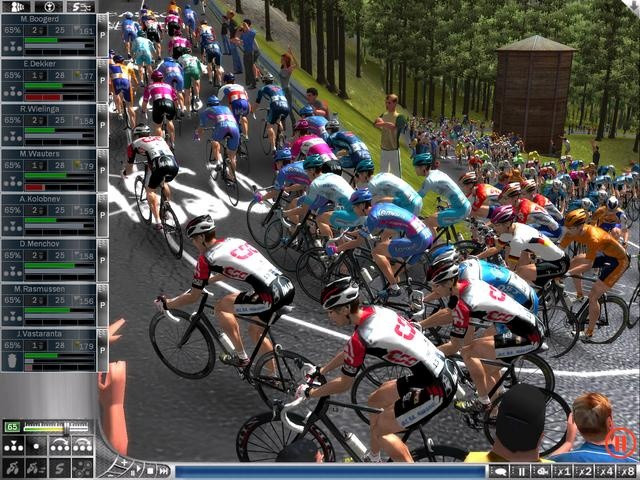
Task: Toggle the P button for M.Boogerd
Action: tap(102, 35)
